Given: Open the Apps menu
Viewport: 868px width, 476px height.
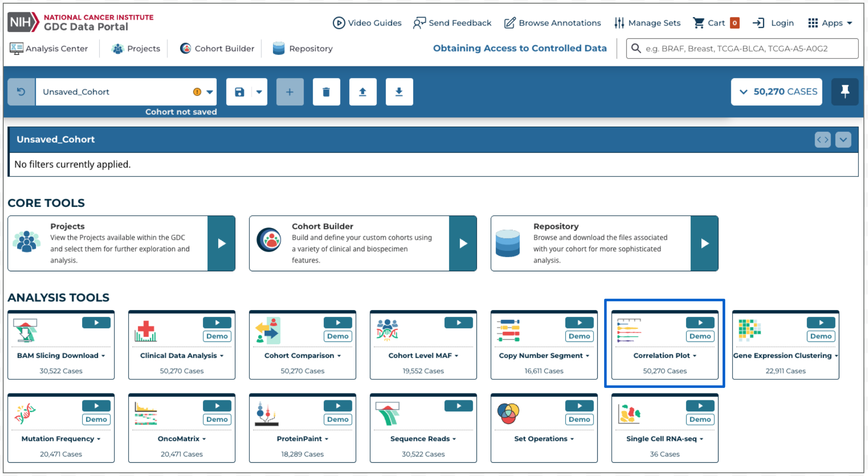Looking at the screenshot, I should [830, 23].
